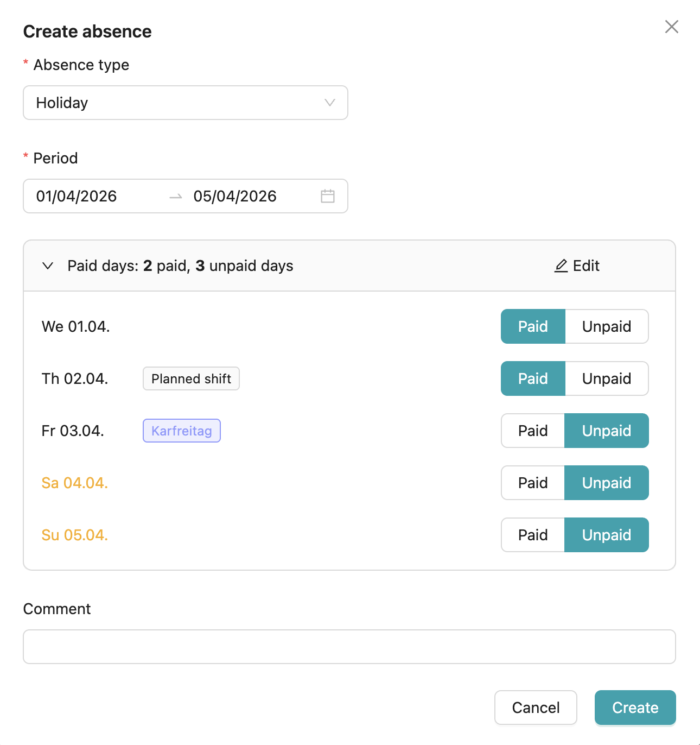This screenshot has width=700, height=745.
Task: Select Unpaid for Sunday 05.04.
Action: coord(606,535)
